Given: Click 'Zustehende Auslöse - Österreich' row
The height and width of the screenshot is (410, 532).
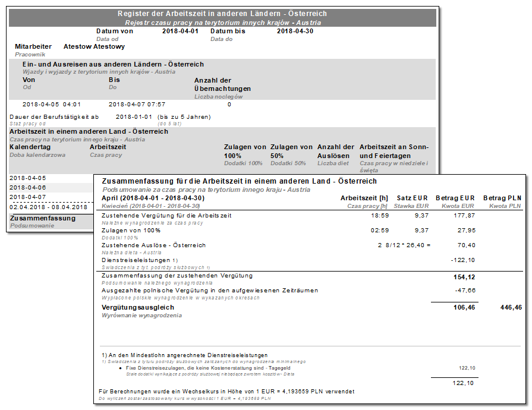Looking at the screenshot, I should click(154, 245).
